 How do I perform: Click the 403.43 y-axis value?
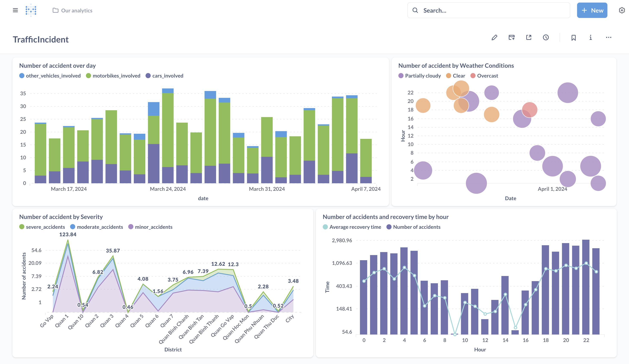(344, 286)
